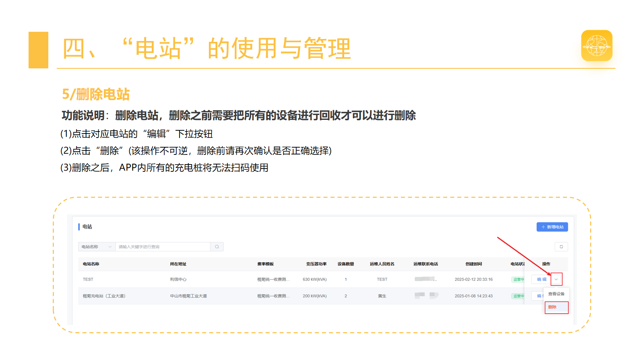
Task: Click the refresh icon button
Action: [561, 247]
